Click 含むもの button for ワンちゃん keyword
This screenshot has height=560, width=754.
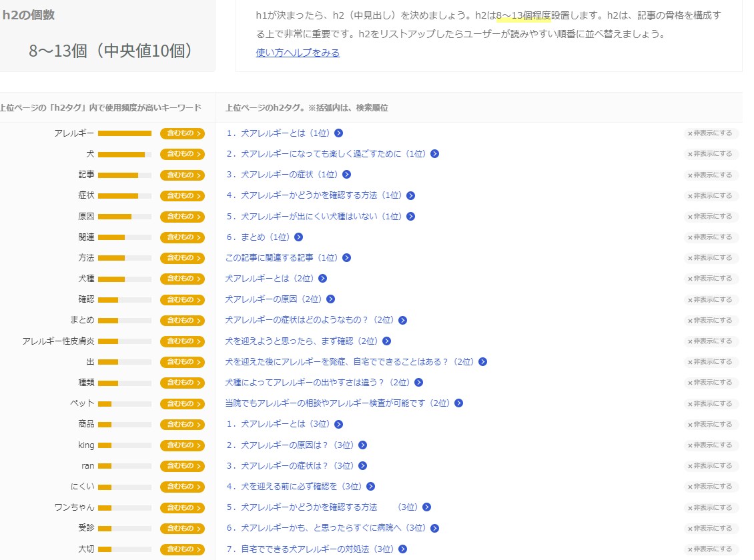pos(183,507)
